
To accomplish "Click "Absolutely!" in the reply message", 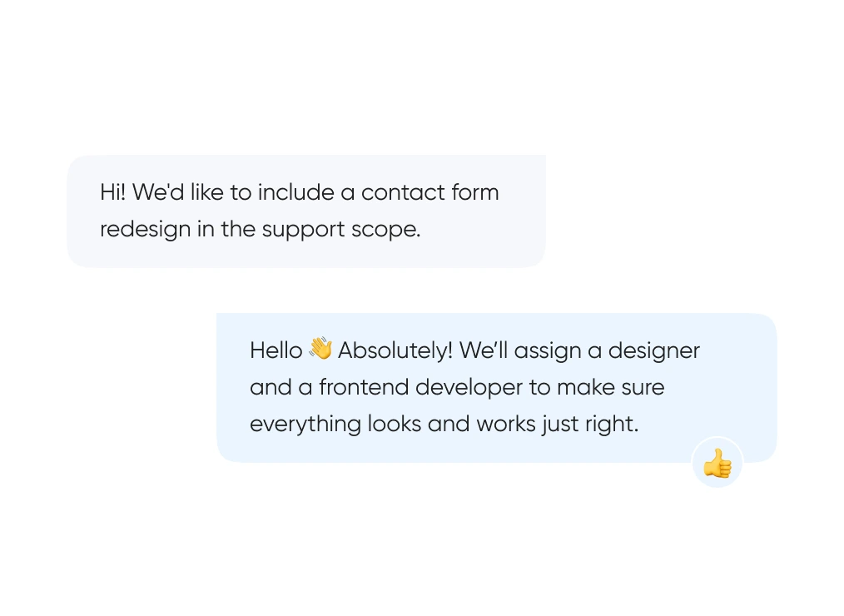I will tap(395, 350).
